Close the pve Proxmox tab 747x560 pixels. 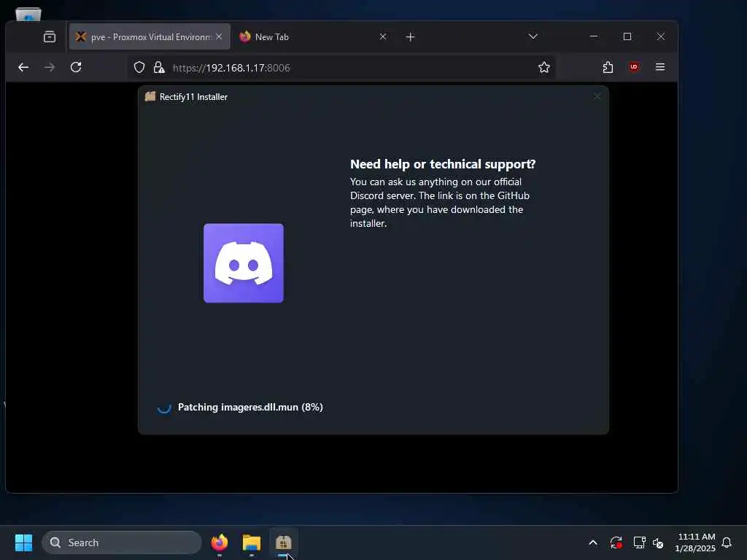tap(219, 36)
